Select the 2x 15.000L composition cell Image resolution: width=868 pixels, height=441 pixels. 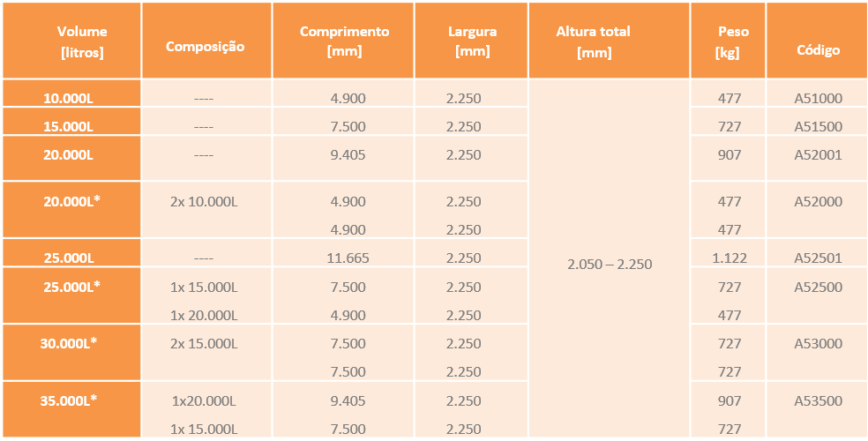[x=204, y=344]
